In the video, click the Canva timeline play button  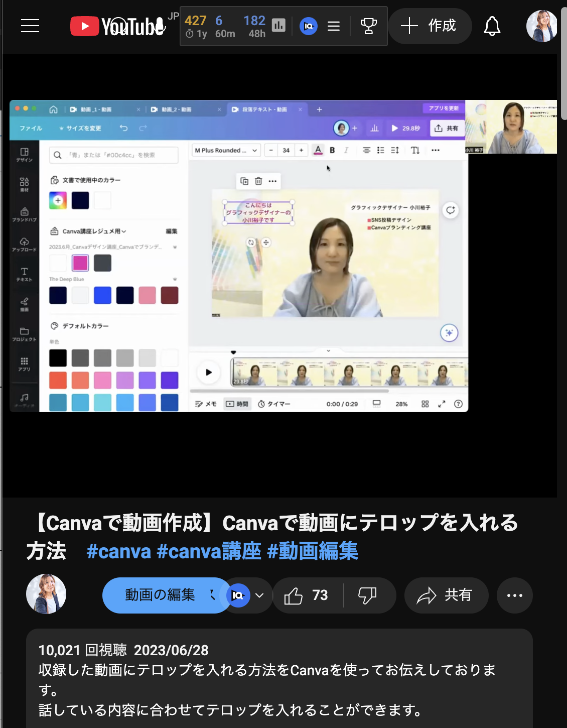click(208, 372)
